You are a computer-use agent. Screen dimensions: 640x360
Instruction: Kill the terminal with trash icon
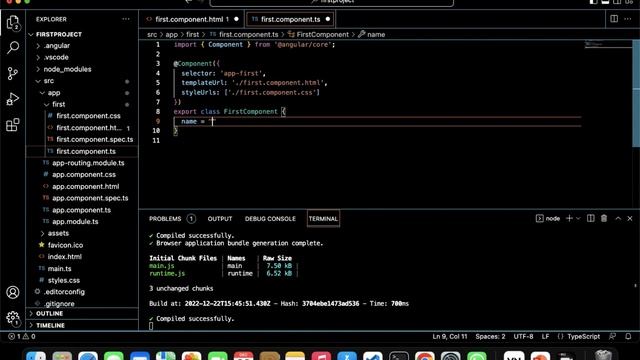tap(604, 218)
